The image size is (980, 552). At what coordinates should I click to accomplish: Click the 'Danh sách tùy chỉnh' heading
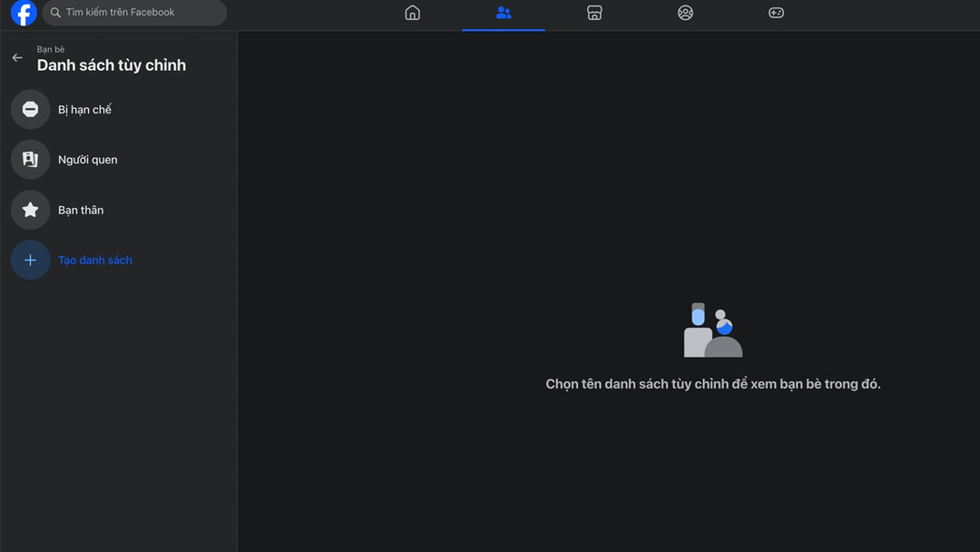pos(112,65)
